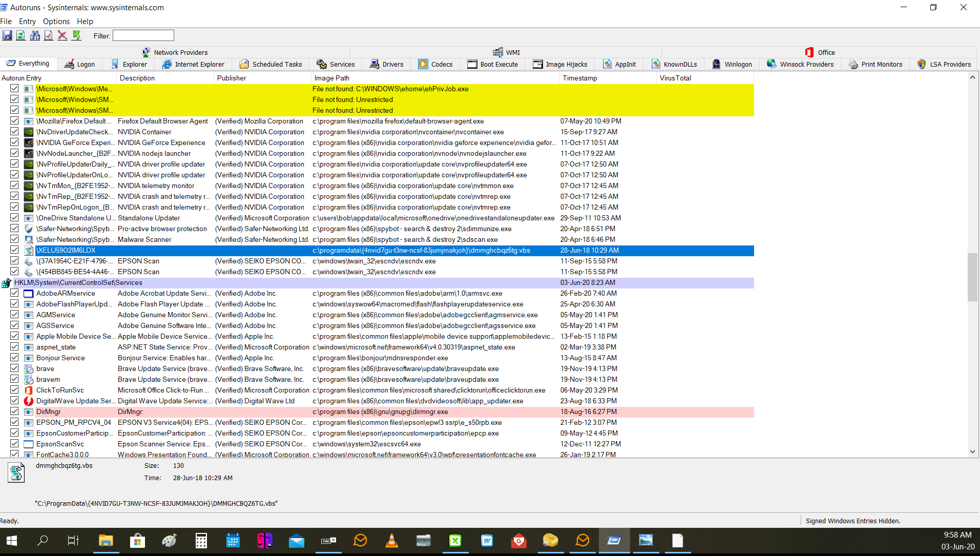The height and width of the screenshot is (556, 980).
Task: Toggle the aspnet_state checkbox
Action: tap(14, 347)
